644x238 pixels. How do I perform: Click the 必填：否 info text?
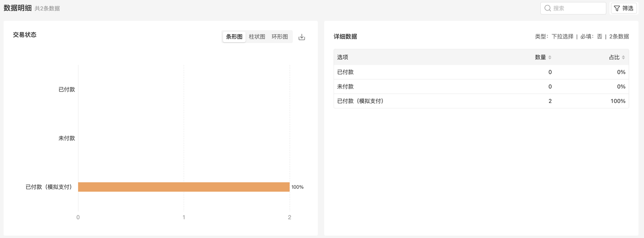tap(591, 37)
